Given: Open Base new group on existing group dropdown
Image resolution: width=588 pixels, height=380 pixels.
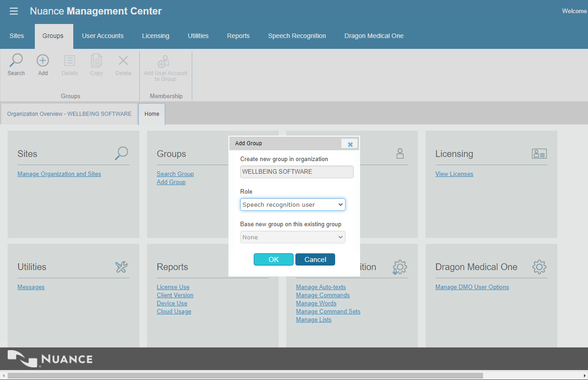Looking at the screenshot, I should [x=293, y=237].
